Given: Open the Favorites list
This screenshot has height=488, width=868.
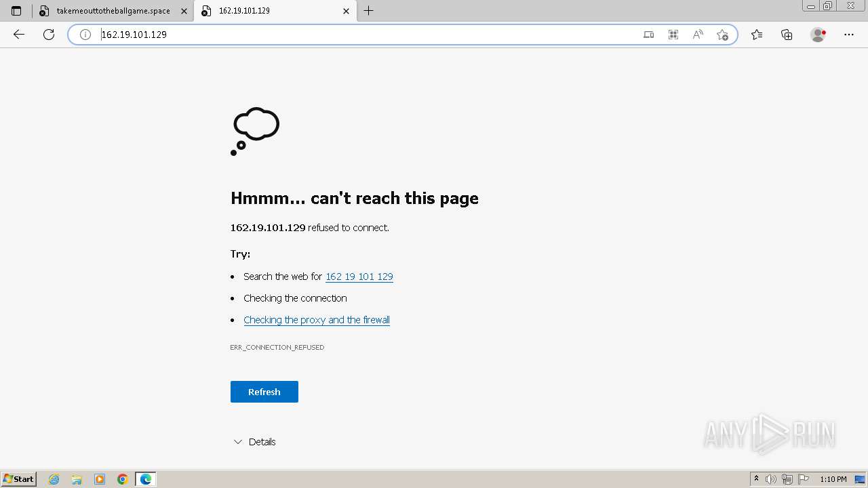Looking at the screenshot, I should [757, 35].
